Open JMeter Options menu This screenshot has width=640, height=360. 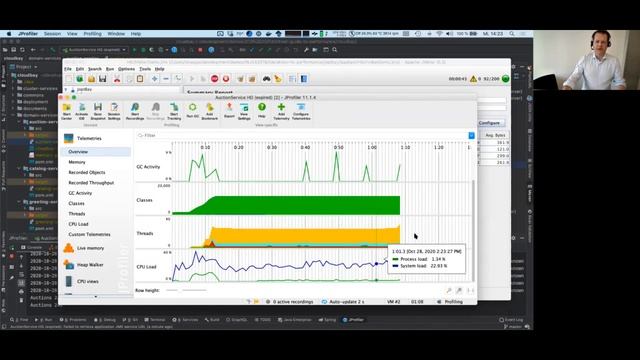(126, 69)
